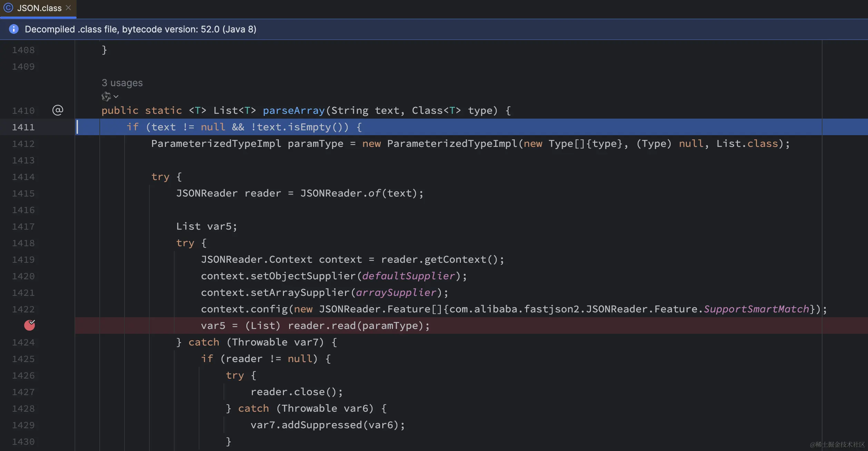Viewport: 868px width, 451px height.
Task: Click line number 1411 in the gutter
Action: point(23,127)
